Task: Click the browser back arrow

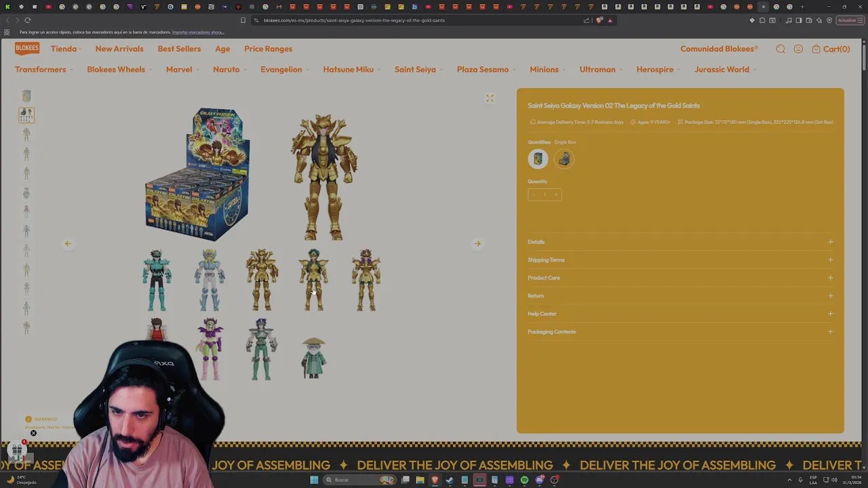Action: click(7, 20)
